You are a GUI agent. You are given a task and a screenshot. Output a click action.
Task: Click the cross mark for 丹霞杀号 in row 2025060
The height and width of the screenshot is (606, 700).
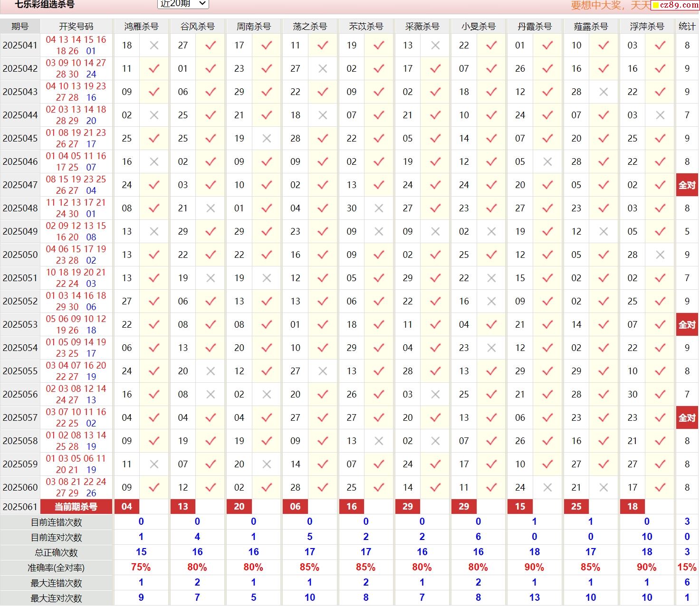[547, 488]
